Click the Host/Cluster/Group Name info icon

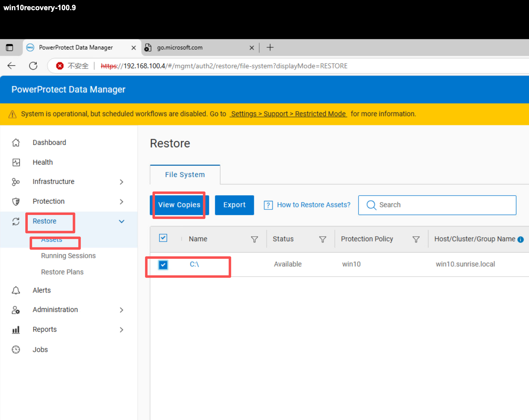pyautogui.click(x=521, y=239)
